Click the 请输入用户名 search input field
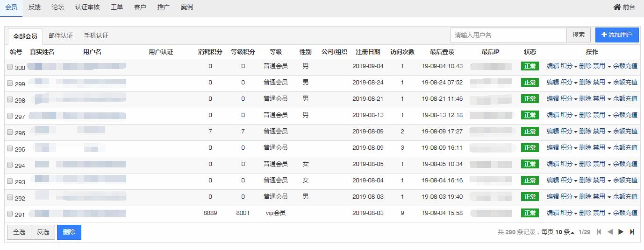644x250 pixels. tap(508, 35)
